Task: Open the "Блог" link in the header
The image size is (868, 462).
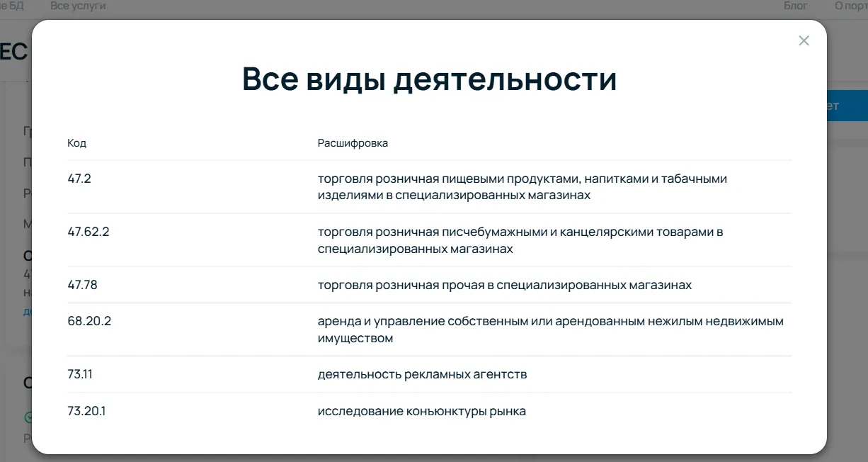Action: (796, 6)
